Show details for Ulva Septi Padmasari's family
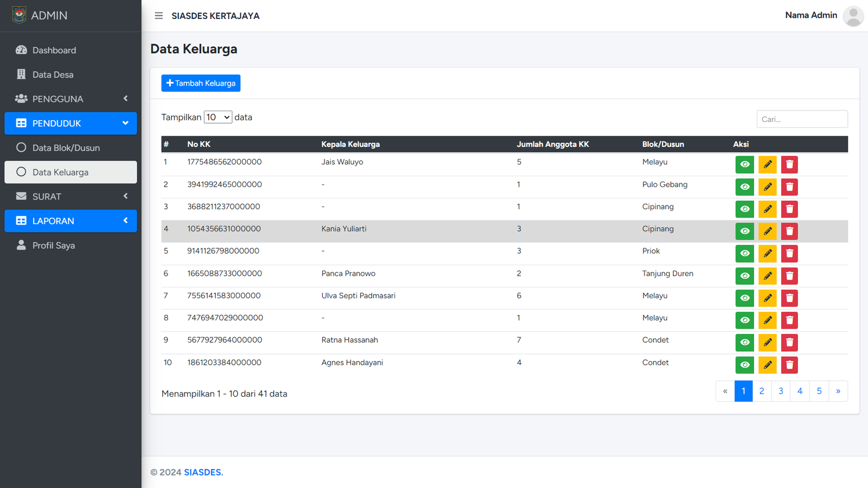Image resolution: width=868 pixels, height=488 pixels. point(744,298)
